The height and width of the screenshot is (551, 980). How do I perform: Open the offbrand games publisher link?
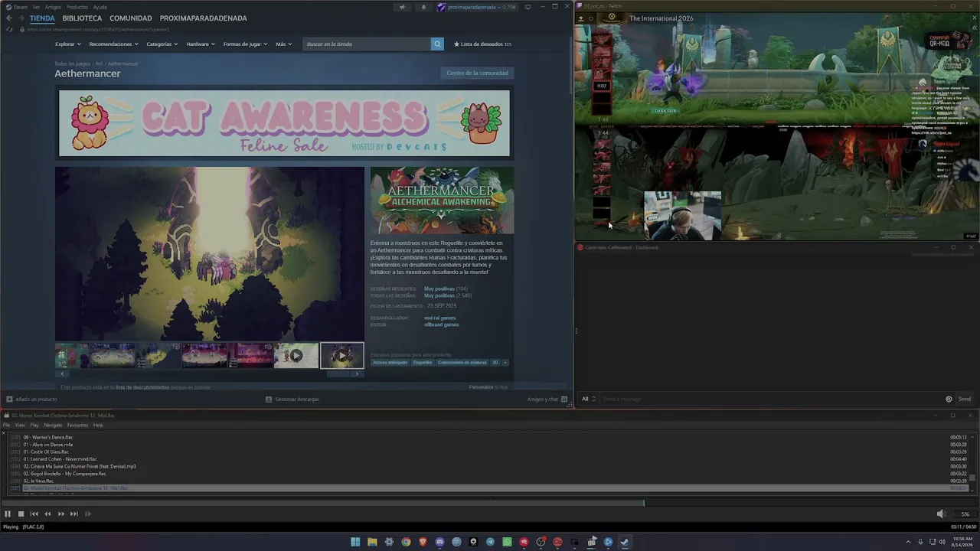point(442,324)
